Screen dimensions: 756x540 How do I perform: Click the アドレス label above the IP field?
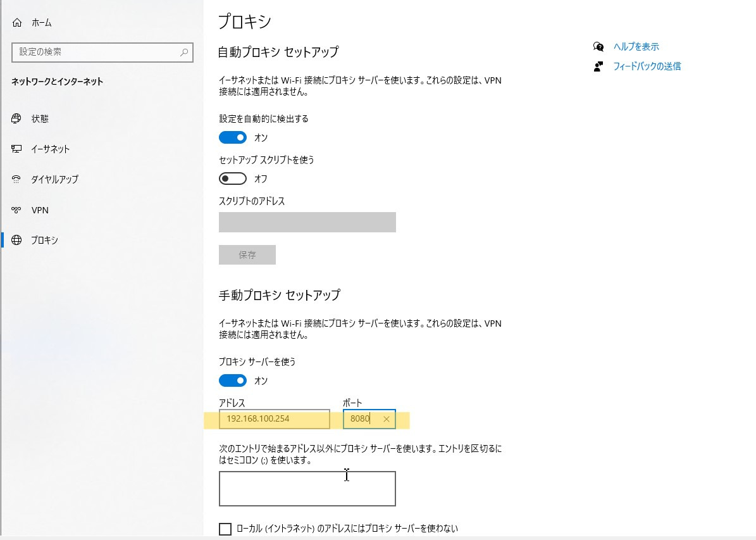pos(232,403)
